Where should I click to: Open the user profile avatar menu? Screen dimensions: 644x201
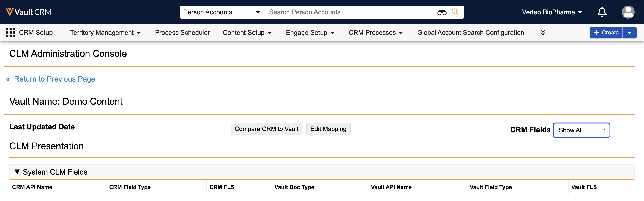pyautogui.click(x=628, y=12)
